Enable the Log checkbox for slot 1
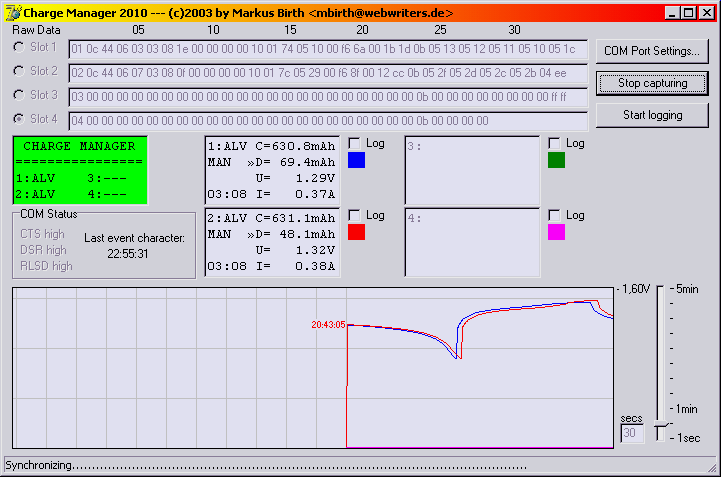The image size is (721, 477). 355,143
